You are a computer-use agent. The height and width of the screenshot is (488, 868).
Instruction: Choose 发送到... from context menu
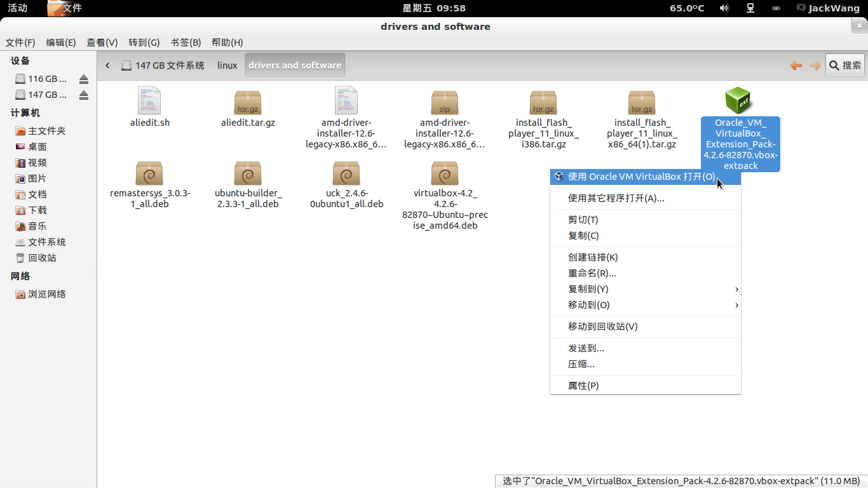[646, 348]
